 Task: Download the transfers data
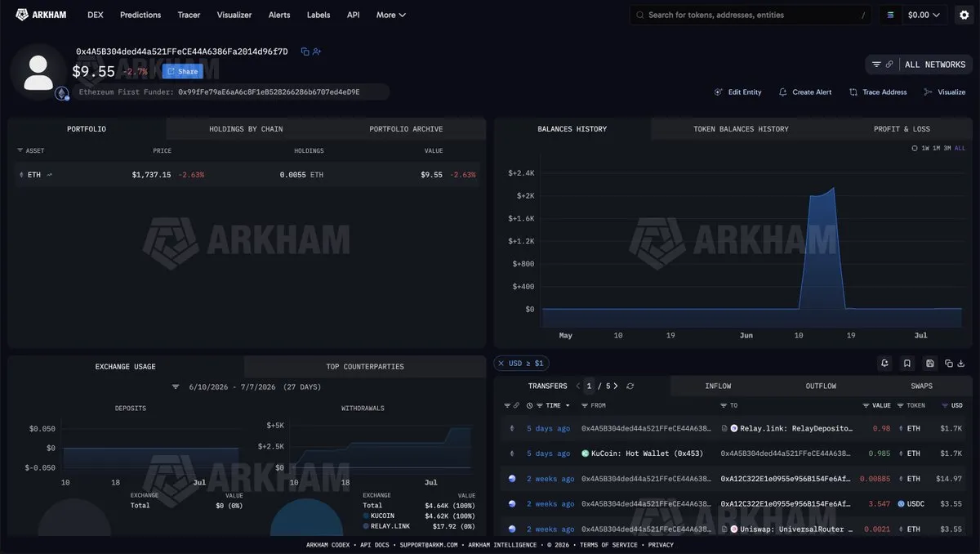pos(961,364)
